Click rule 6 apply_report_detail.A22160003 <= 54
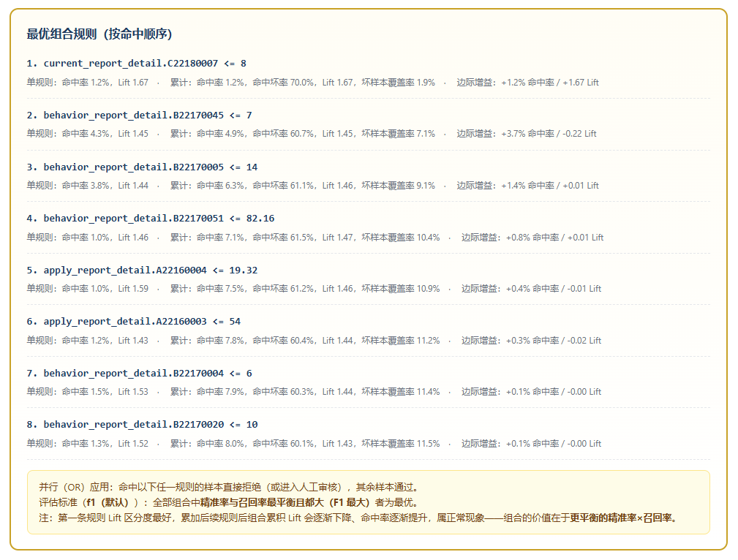Viewport: 738px width, 560px height. [x=134, y=322]
